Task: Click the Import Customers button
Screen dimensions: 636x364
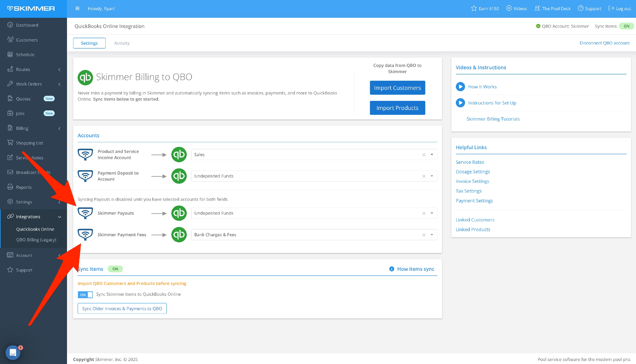Action: (397, 88)
